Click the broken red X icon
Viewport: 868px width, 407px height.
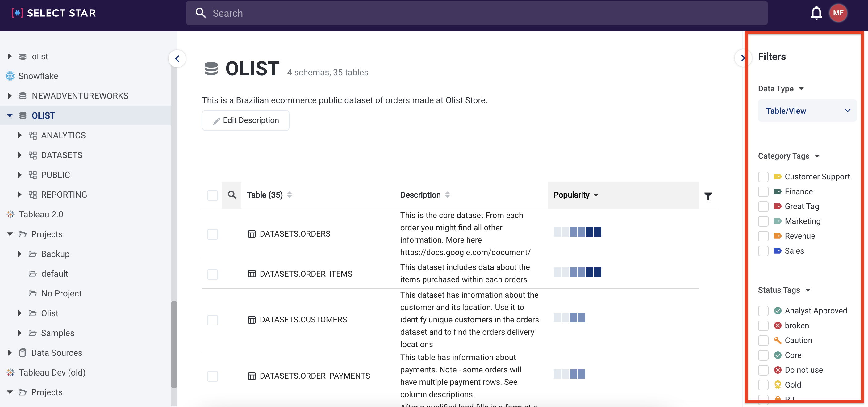tap(777, 325)
